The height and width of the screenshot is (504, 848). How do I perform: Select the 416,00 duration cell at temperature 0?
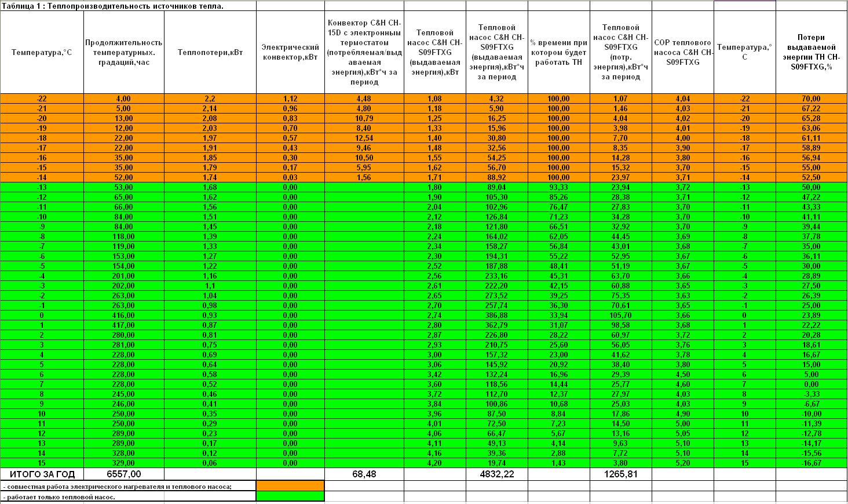click(x=124, y=315)
